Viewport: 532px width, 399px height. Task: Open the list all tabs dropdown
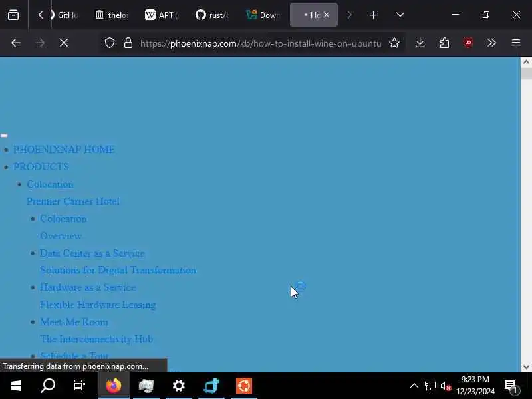coord(400,15)
